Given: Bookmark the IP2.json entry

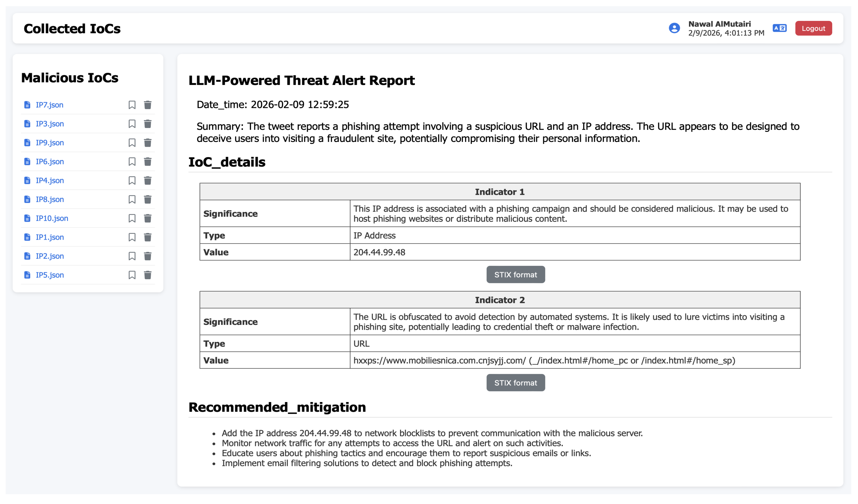Looking at the screenshot, I should coord(132,256).
